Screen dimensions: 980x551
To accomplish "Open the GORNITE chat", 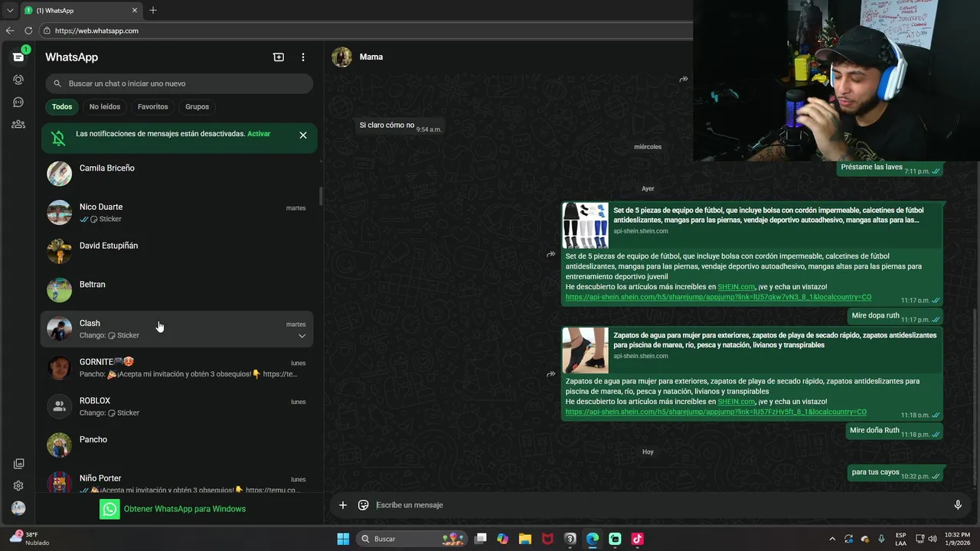I will 177,368.
